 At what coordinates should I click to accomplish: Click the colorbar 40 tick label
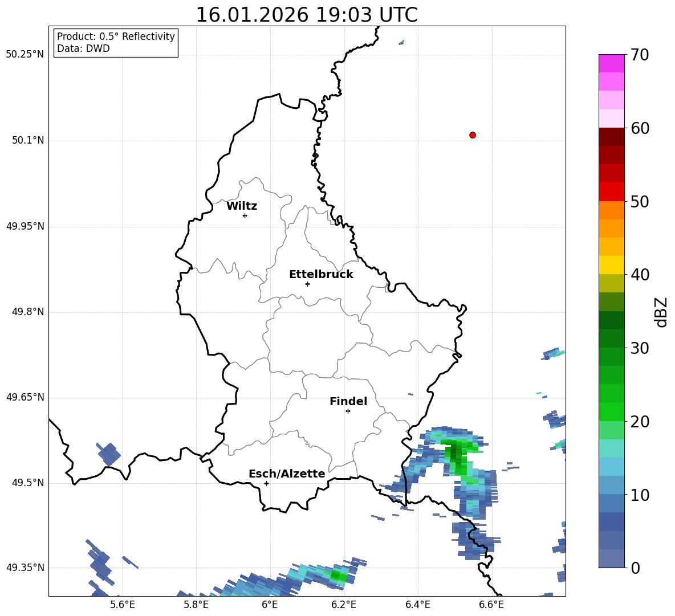pos(640,275)
